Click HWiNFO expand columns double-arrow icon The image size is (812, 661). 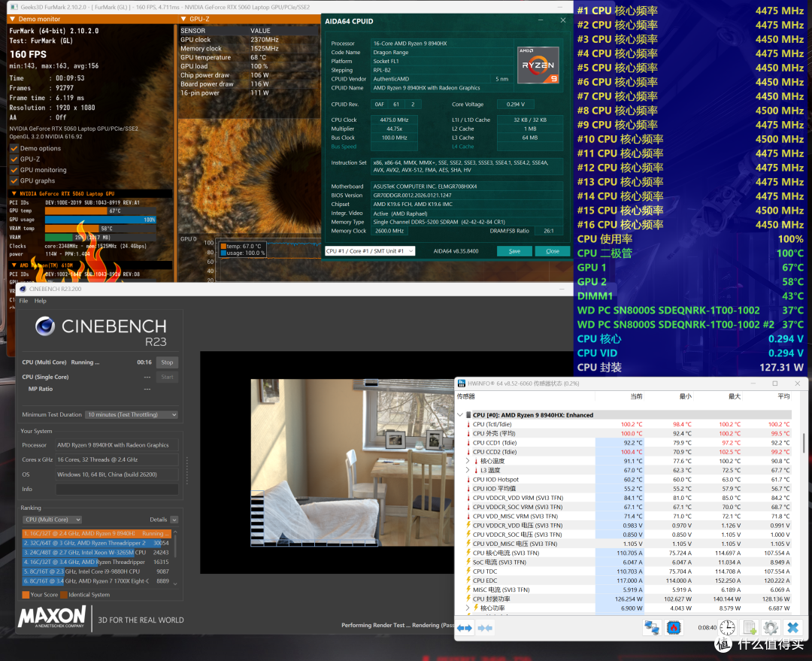click(465, 628)
